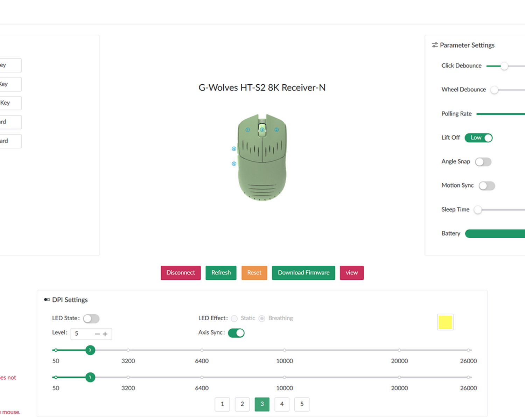Increase DPI level with plus
Viewport: 525px width, 420px height.
tap(105, 334)
